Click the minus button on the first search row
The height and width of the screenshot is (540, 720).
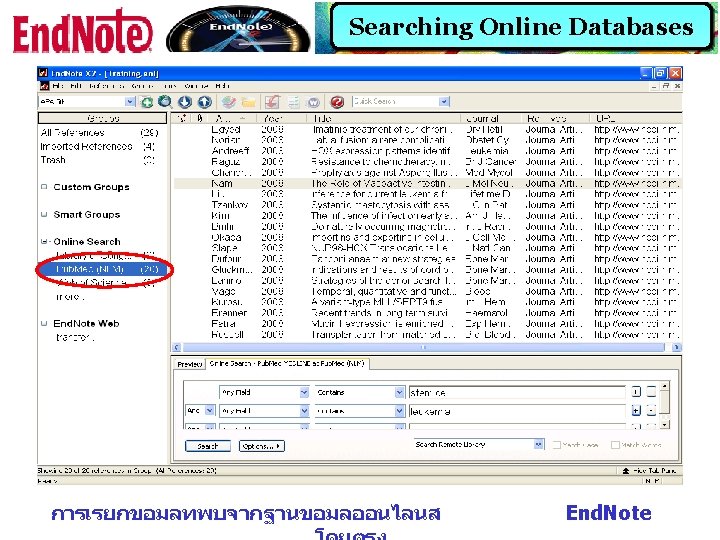(x=651, y=392)
